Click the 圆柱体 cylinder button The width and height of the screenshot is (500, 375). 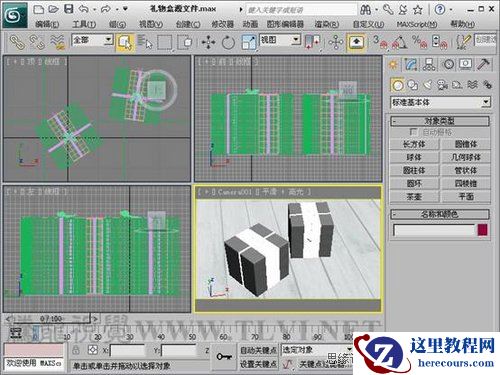click(415, 170)
